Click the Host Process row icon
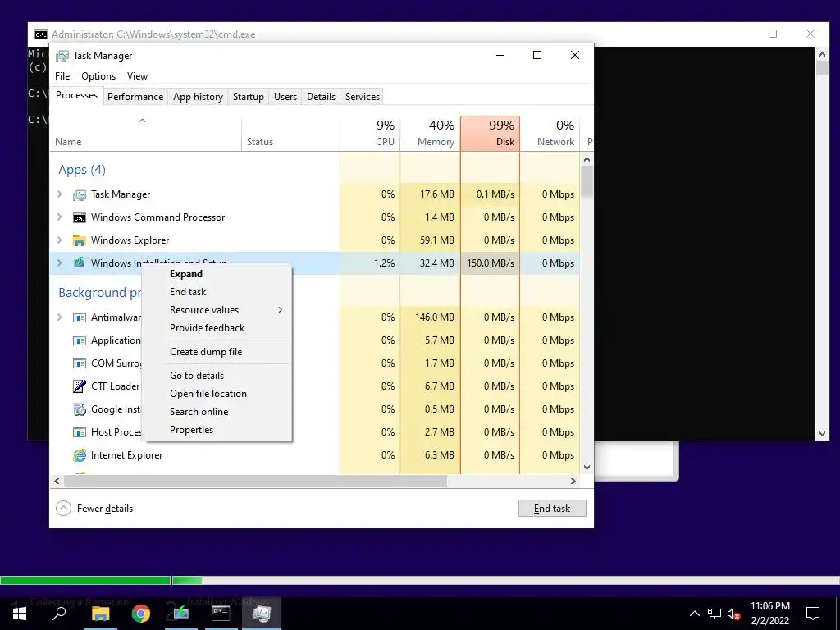The width and height of the screenshot is (840, 630). pyautogui.click(x=80, y=432)
